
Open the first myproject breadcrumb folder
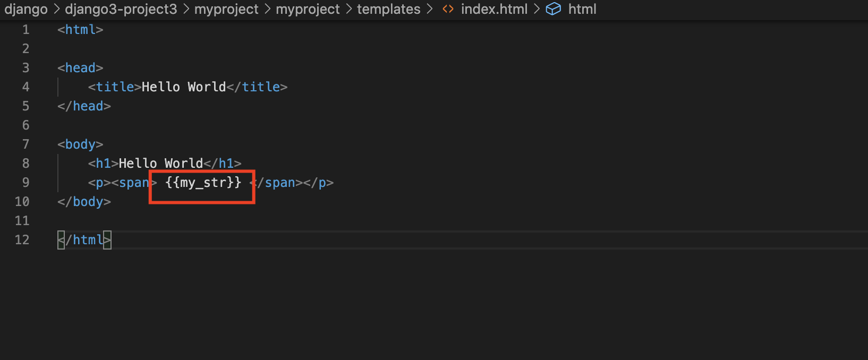(x=226, y=9)
